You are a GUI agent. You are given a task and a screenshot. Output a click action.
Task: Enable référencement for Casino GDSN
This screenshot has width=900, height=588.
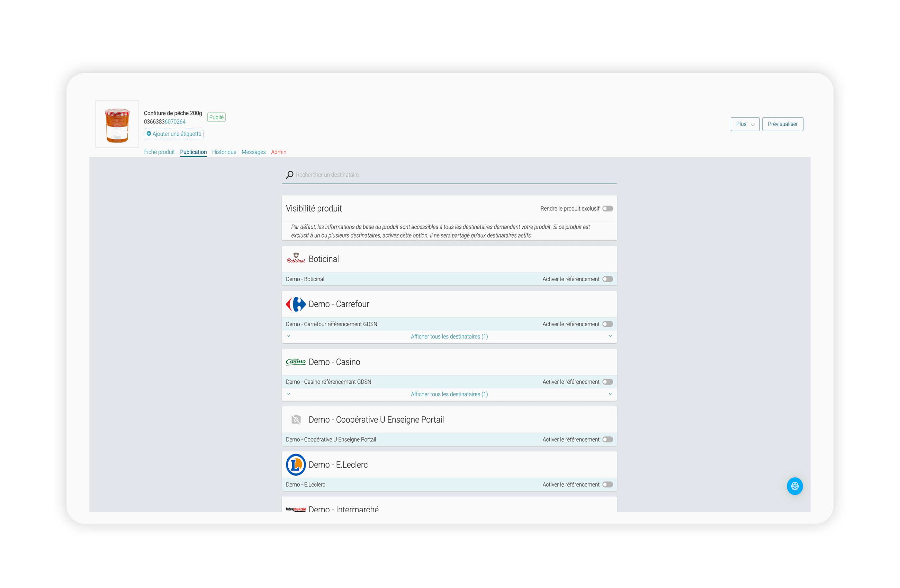607,382
